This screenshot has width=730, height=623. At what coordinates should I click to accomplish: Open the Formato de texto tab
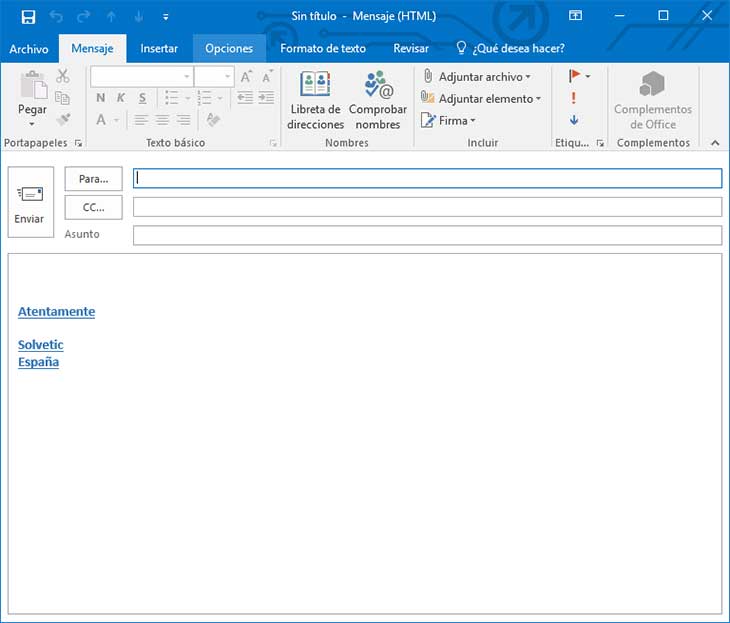323,48
